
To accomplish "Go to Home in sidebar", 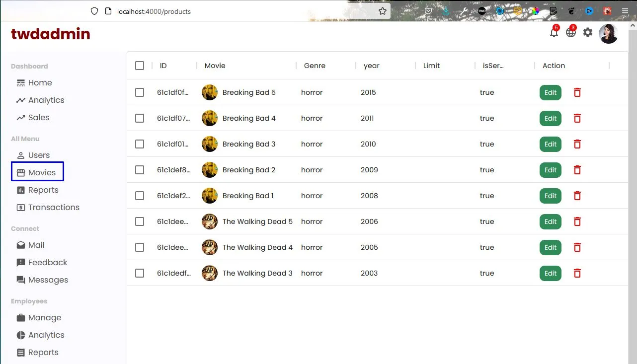I will click(x=34, y=83).
